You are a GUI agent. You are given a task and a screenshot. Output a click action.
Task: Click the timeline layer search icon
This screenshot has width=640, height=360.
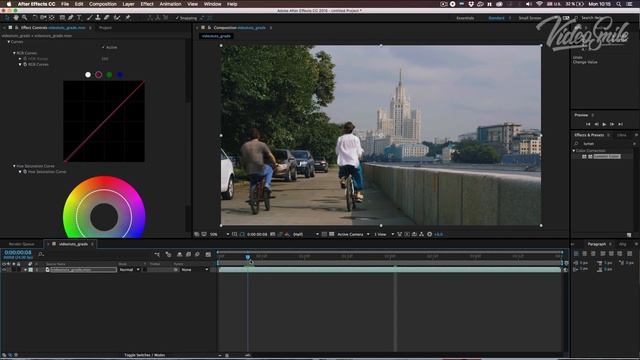click(41, 254)
